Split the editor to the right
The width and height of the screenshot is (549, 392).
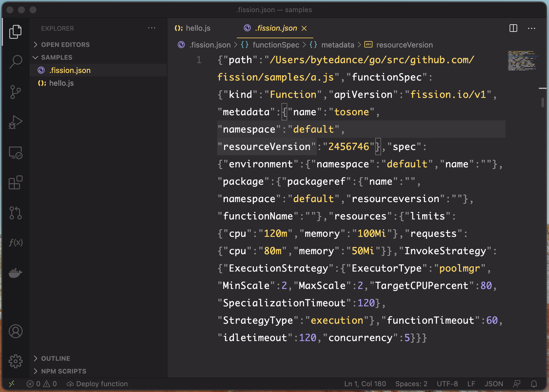coord(513,28)
